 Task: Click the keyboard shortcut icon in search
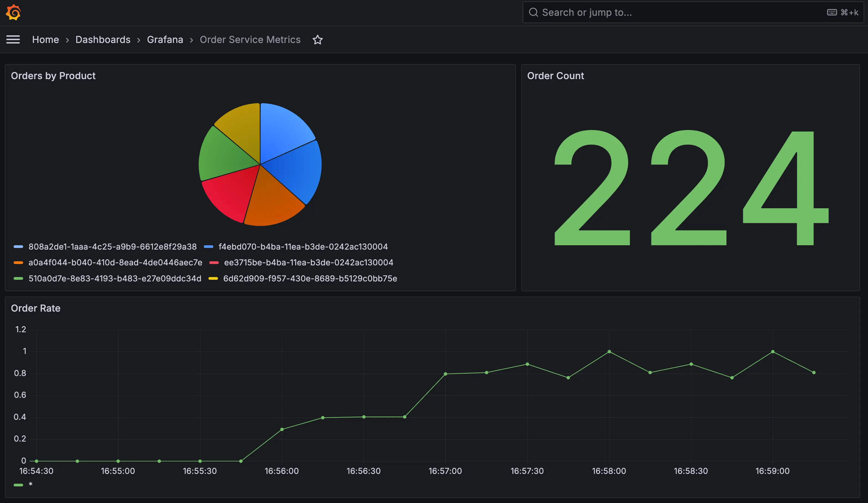pos(832,13)
